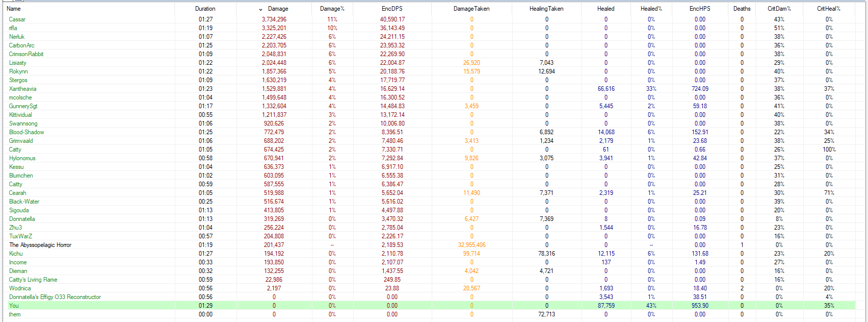This screenshot has height=322, width=868.
Task: Sort by the Healed column header
Action: (606, 9)
